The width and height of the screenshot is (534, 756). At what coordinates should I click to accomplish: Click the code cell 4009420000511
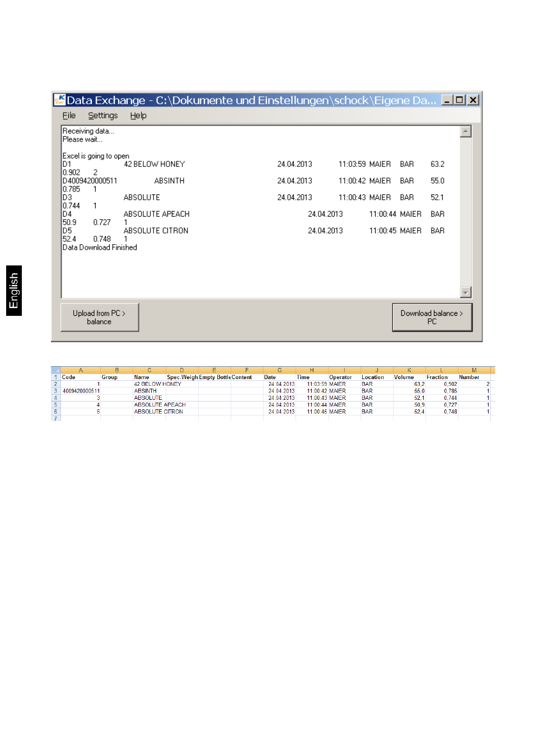coord(81,391)
